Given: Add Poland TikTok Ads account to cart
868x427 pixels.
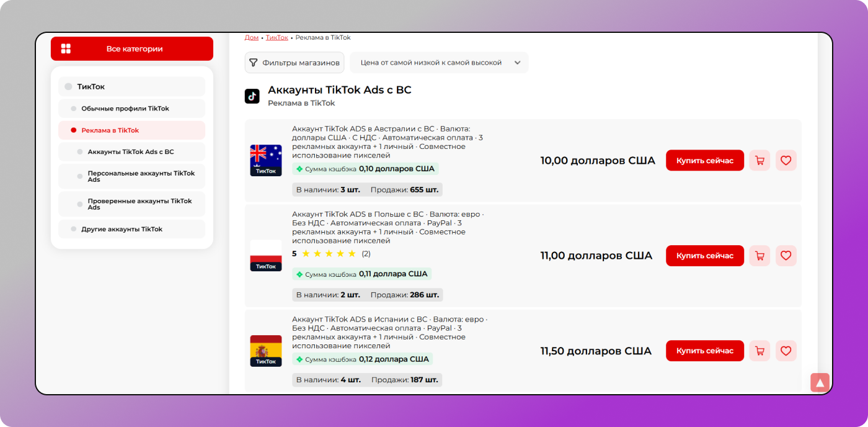Looking at the screenshot, I should point(759,256).
